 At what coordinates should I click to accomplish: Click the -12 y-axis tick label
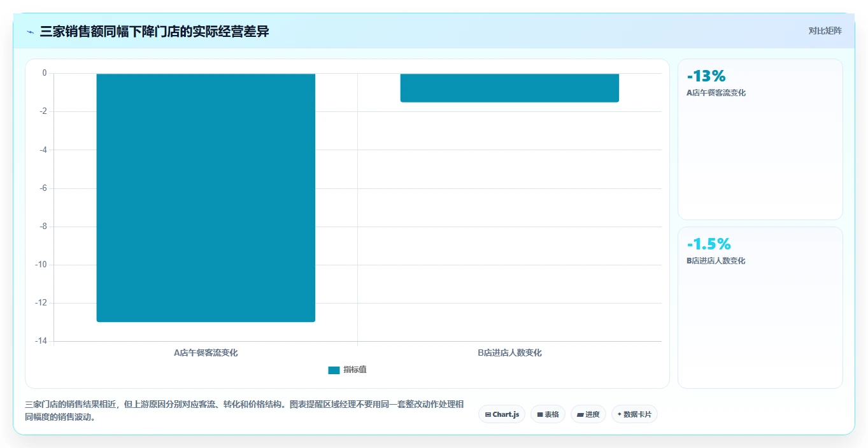(40, 303)
